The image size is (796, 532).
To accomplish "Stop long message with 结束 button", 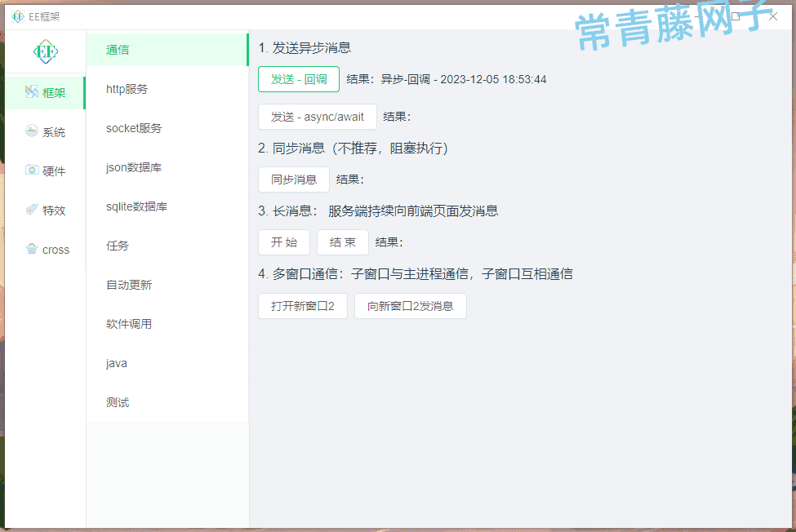I will (343, 242).
